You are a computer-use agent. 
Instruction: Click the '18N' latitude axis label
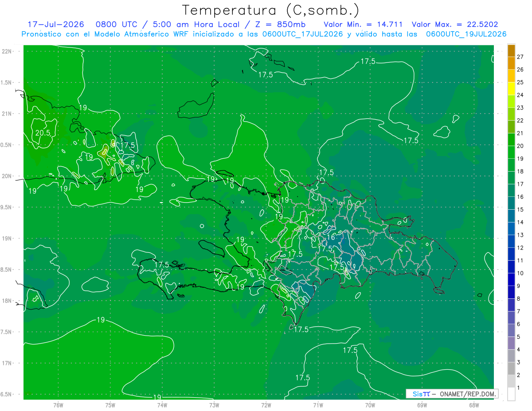7,301
